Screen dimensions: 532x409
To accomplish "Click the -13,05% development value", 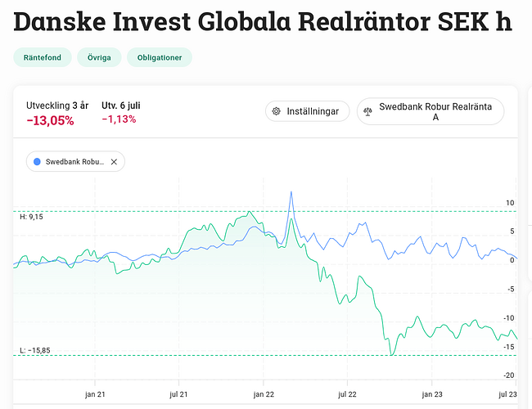I will click(50, 121).
